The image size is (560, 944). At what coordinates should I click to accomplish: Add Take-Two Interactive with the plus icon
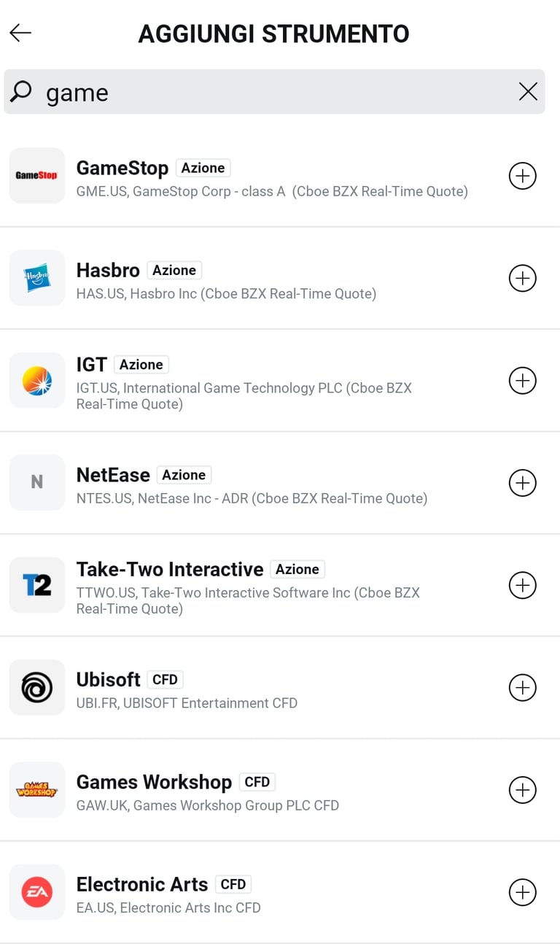522,585
